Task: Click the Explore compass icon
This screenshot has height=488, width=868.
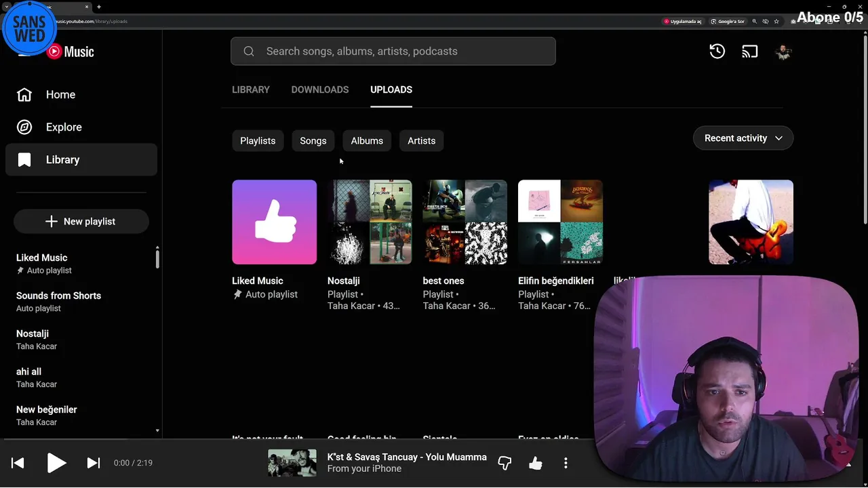Action: [x=24, y=127]
